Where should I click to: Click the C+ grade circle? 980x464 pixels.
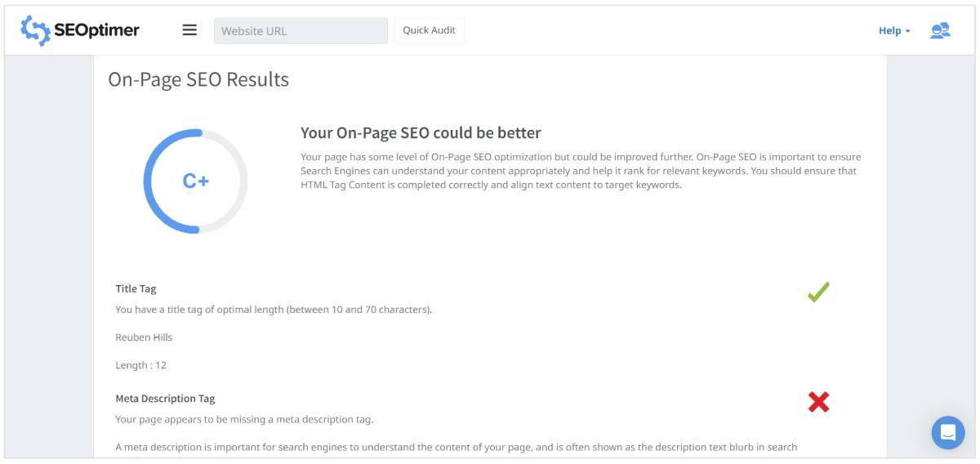tap(196, 181)
